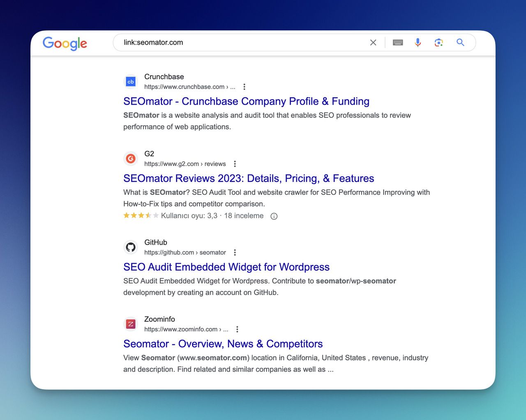Open Google Lens camera search
Image resolution: width=526 pixels, height=420 pixels.
tap(438, 42)
